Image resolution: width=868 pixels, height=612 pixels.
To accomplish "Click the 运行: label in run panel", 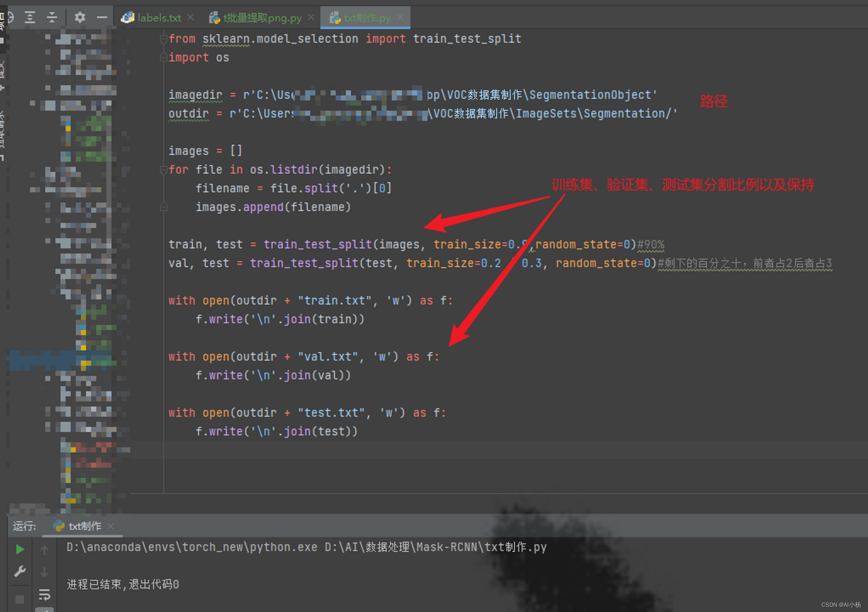I will [24, 526].
